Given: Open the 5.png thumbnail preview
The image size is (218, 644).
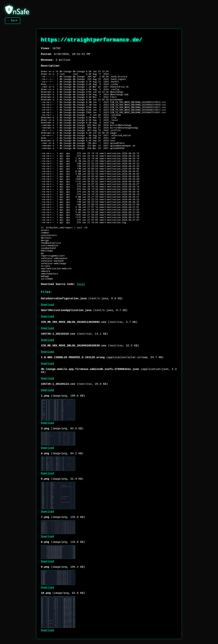Looking at the screenshot, I should tap(58, 496).
